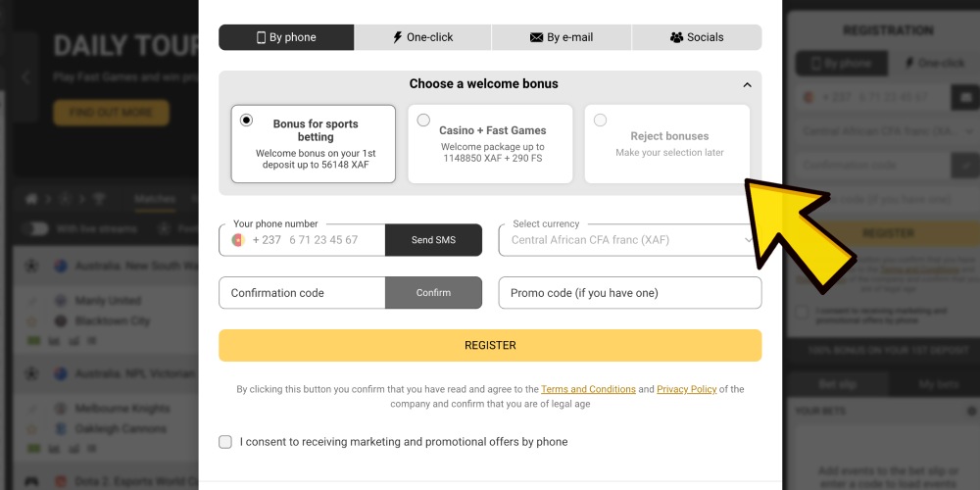Viewport: 980px width, 490px height.
Task: Click the Send SMS button
Action: pos(433,240)
